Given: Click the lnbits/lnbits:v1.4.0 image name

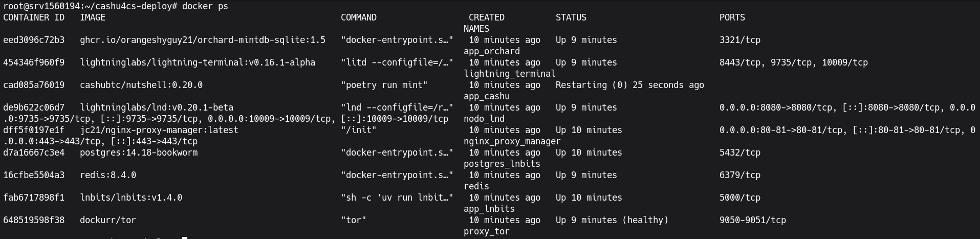Looking at the screenshot, I should tap(130, 198).
